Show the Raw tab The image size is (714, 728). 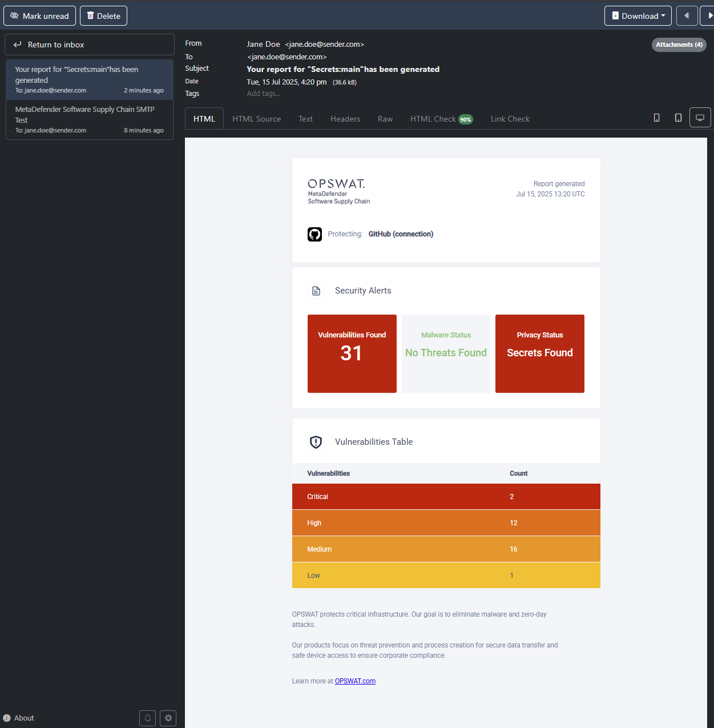point(385,119)
